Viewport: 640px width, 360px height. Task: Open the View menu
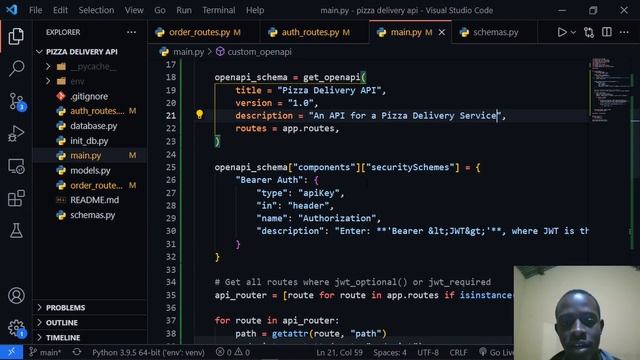pyautogui.click(x=134, y=10)
